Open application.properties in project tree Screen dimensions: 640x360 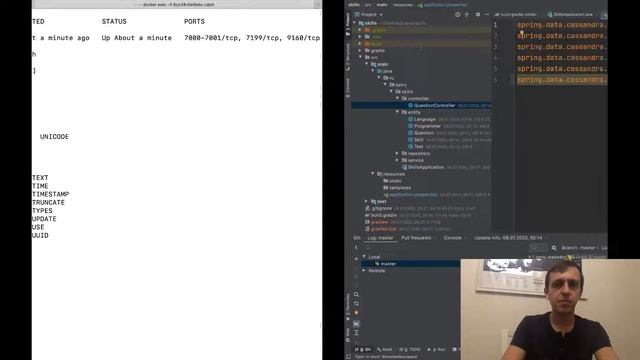[413, 195]
